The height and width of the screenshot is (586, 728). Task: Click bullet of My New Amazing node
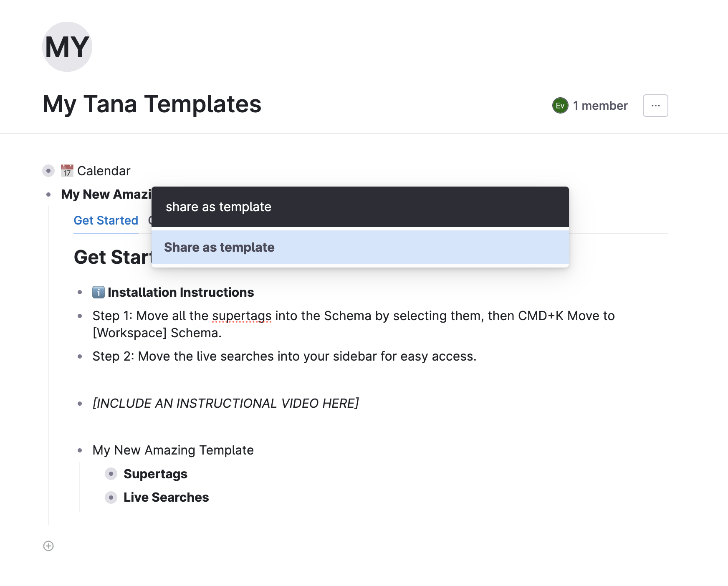tap(48, 194)
